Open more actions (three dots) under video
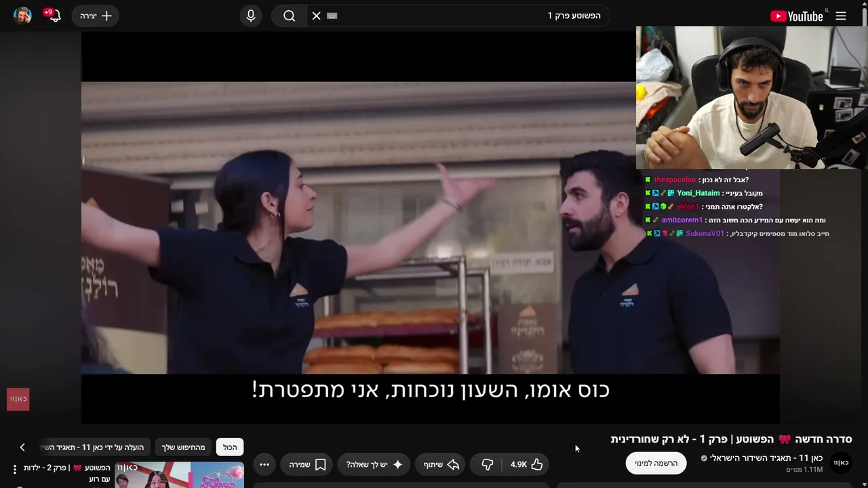The width and height of the screenshot is (868, 488). (264, 464)
